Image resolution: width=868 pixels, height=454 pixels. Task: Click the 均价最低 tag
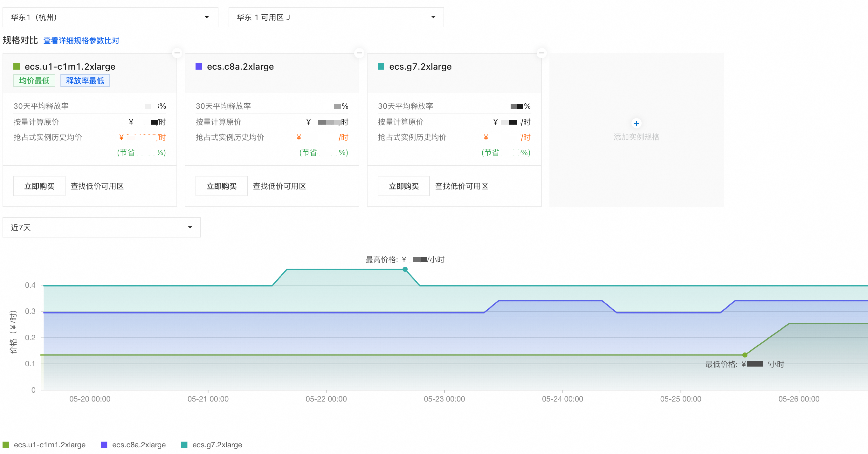point(34,80)
